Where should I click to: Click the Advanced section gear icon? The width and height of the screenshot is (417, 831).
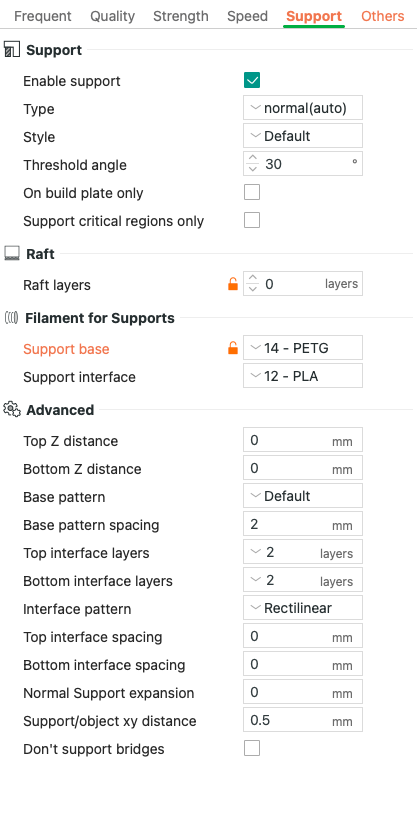[x=12, y=410]
